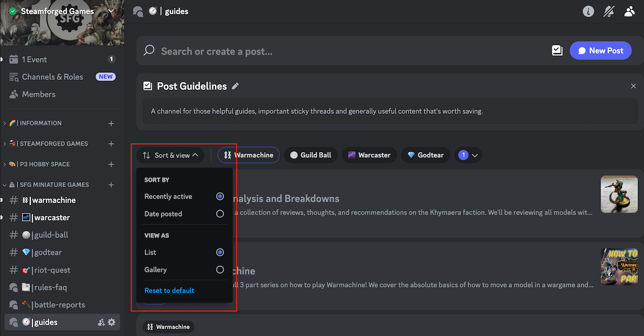Viewport: 644px width, 336px height.
Task: Click the forum icon in channel header
Action: [x=138, y=11]
